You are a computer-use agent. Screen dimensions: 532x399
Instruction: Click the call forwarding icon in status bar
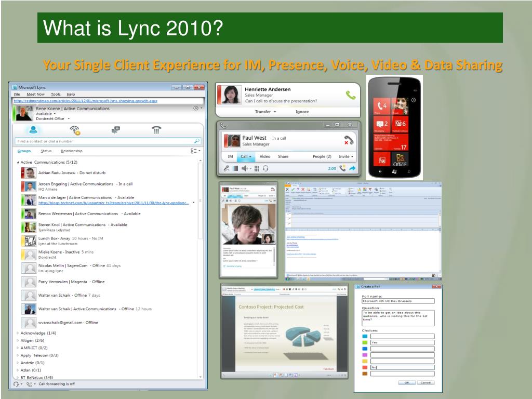point(29,384)
